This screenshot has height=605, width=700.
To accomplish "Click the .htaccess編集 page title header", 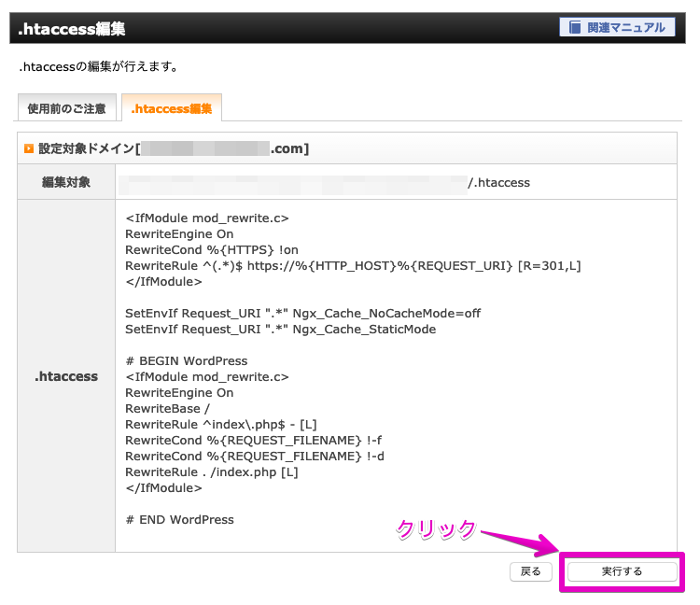I will [72, 29].
